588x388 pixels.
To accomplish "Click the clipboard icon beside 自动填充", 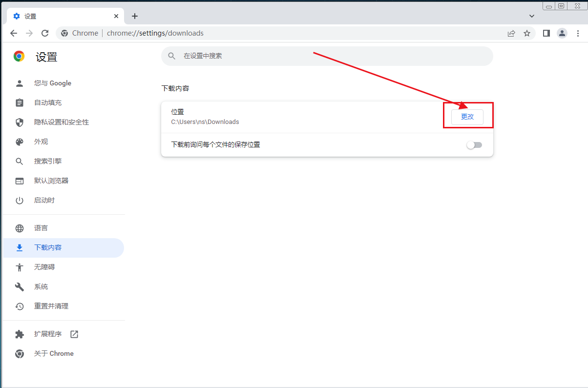I will tap(20, 102).
